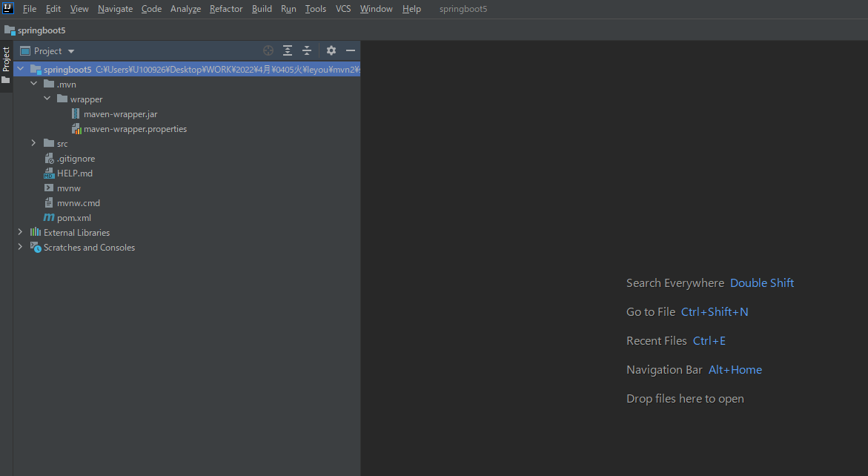Select mvnw.cmd file name
The width and height of the screenshot is (868, 476).
tap(79, 203)
